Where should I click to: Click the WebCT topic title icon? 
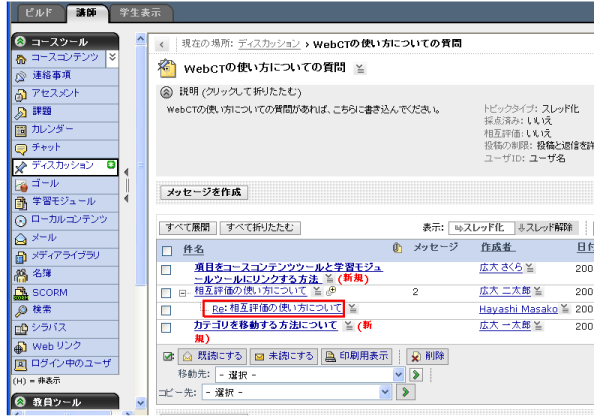tap(167, 68)
